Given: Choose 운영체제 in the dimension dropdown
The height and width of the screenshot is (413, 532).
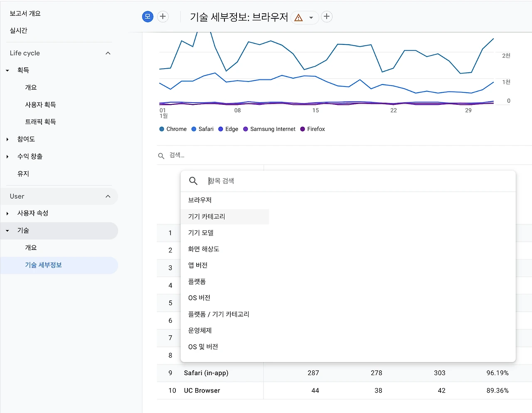Looking at the screenshot, I should point(200,331).
